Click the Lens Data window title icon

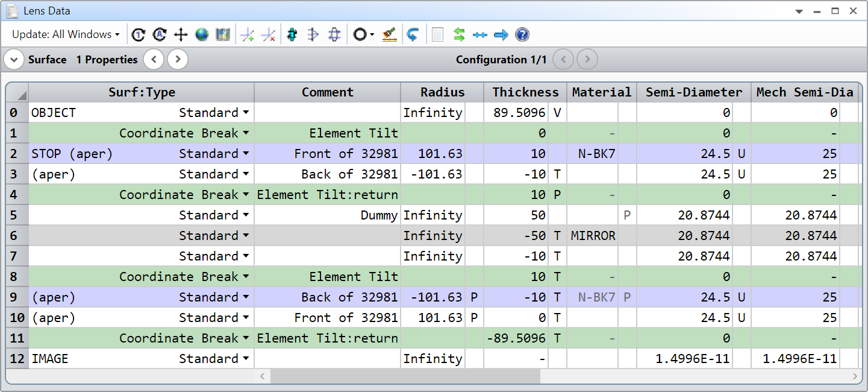tap(12, 11)
